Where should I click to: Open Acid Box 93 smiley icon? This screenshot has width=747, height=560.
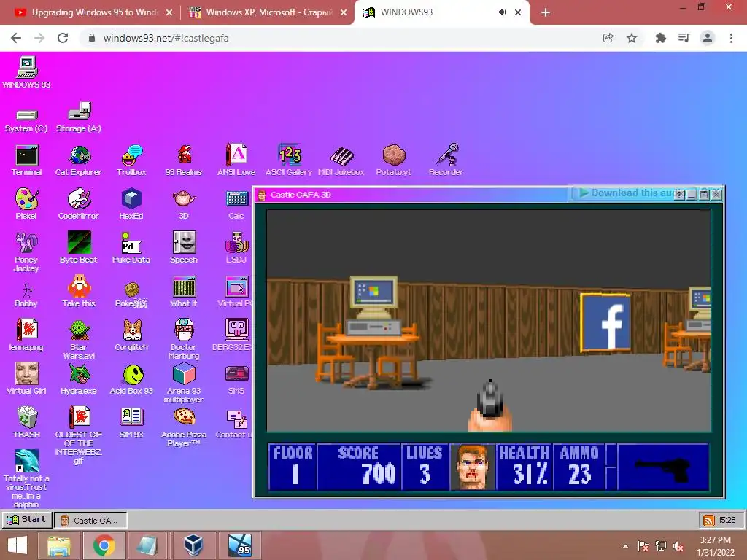click(131, 378)
